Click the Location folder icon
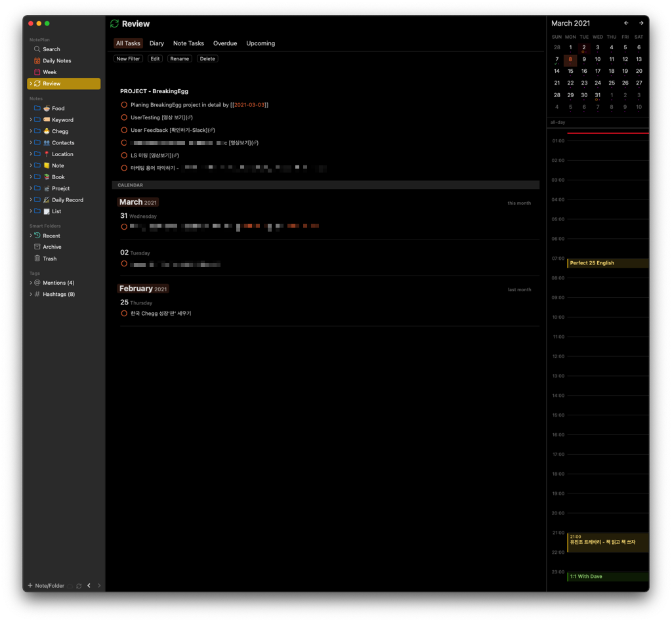 (x=37, y=154)
